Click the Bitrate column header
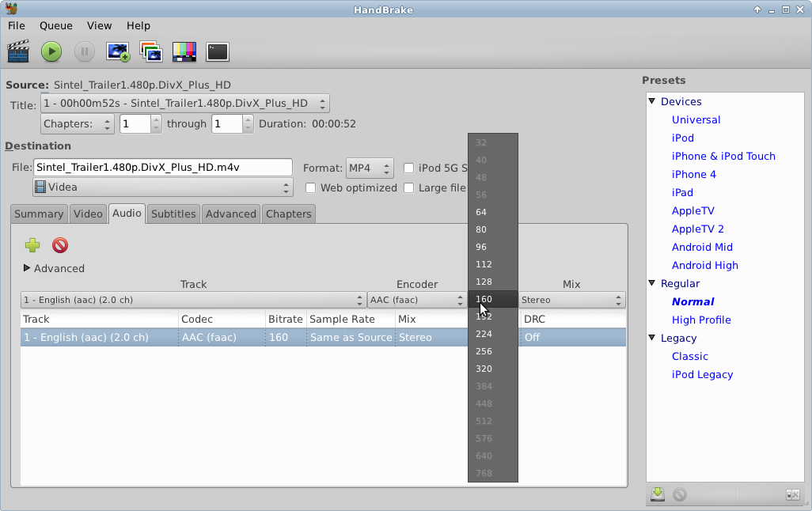Screen dimensions: 812x511 pos(286,319)
